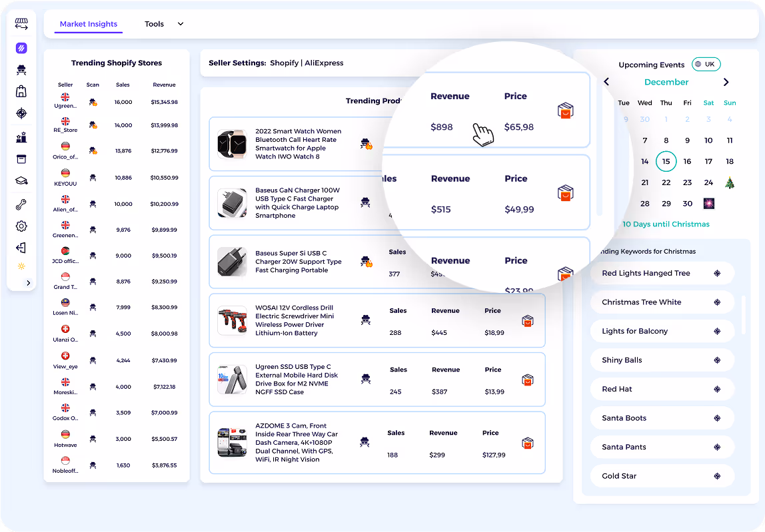Select the Ugreen seller flag
Screen dimensions: 765x532
coord(65,97)
